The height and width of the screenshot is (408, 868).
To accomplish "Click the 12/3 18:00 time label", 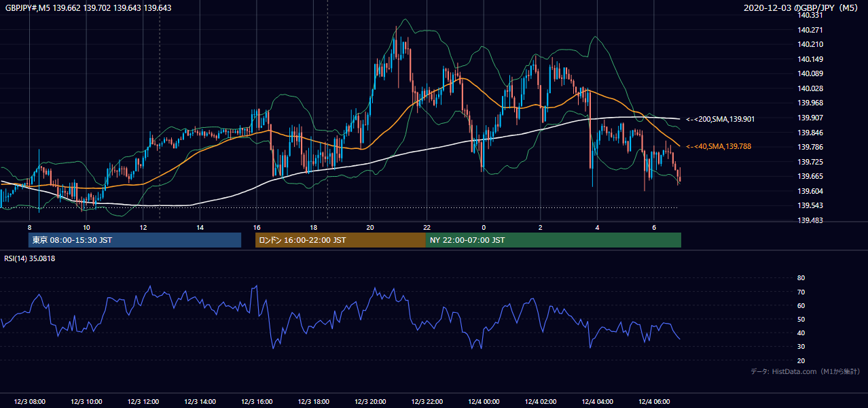I will point(313,402).
